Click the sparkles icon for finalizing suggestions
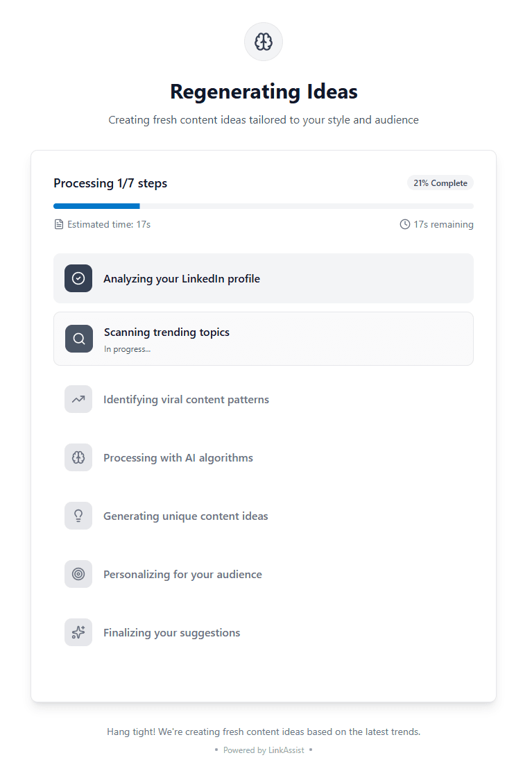The width and height of the screenshot is (532, 769). [78, 632]
